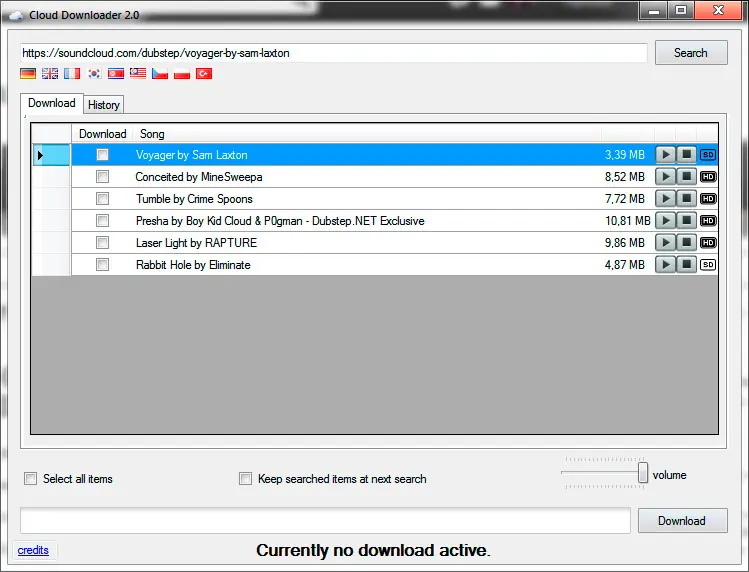The width and height of the screenshot is (749, 572).
Task: Open the credits link
Action: (33, 550)
